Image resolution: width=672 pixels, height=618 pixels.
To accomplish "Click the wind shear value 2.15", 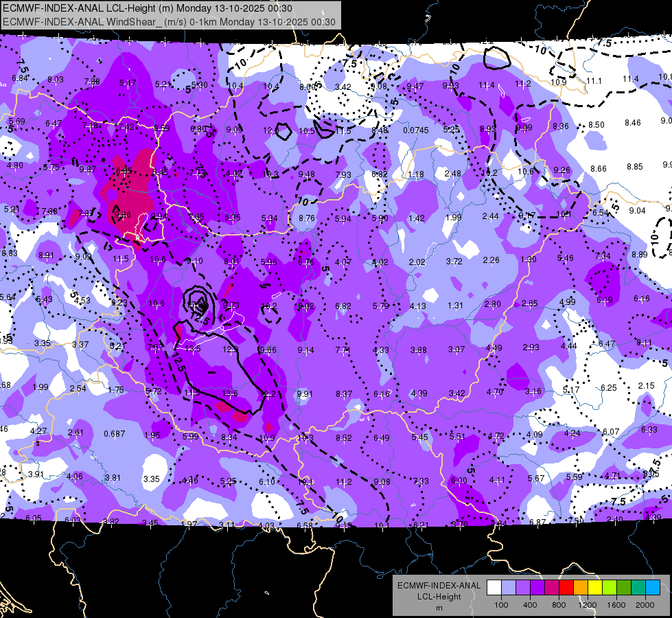I will pos(647,385).
